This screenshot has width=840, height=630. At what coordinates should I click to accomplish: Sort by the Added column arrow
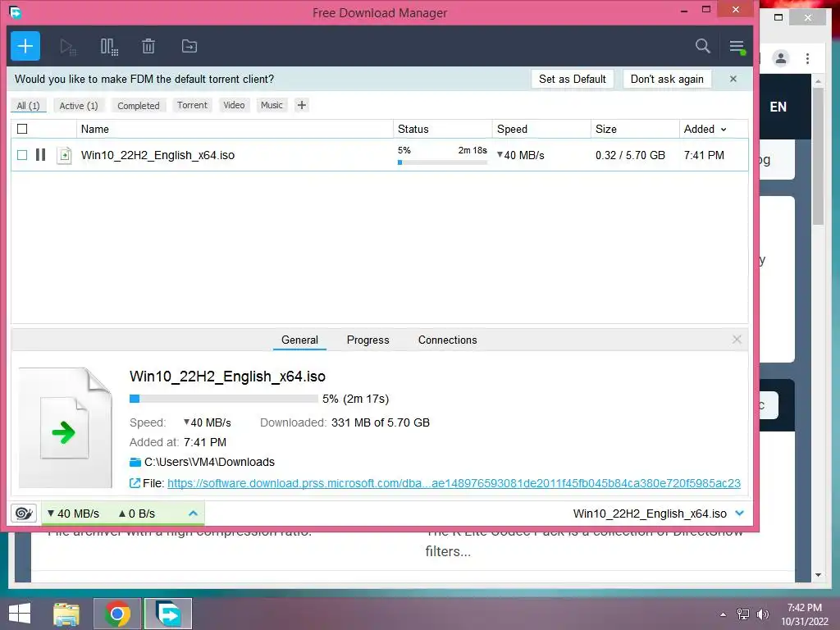coord(724,129)
